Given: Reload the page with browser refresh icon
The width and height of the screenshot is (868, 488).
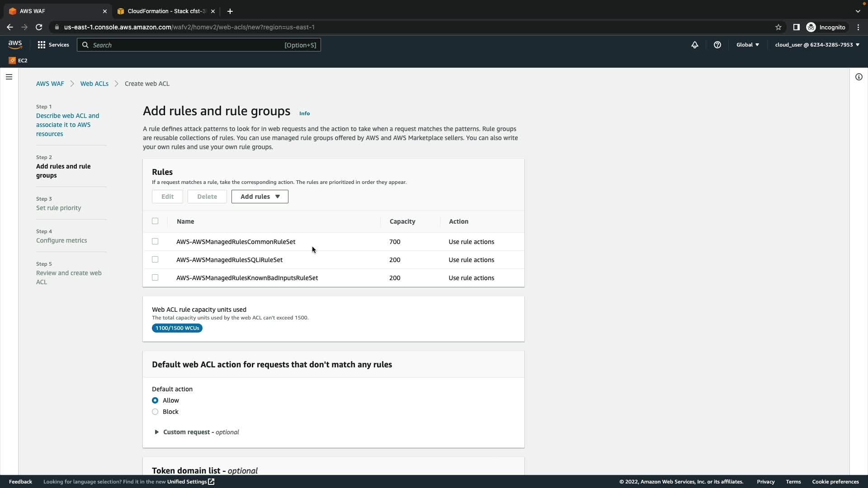Looking at the screenshot, I should (x=39, y=27).
